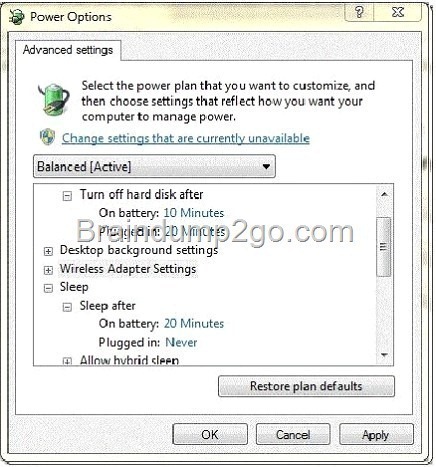Collapse the Sleep after node
Viewport: 436px width, 467px height.
pyautogui.click(x=67, y=307)
